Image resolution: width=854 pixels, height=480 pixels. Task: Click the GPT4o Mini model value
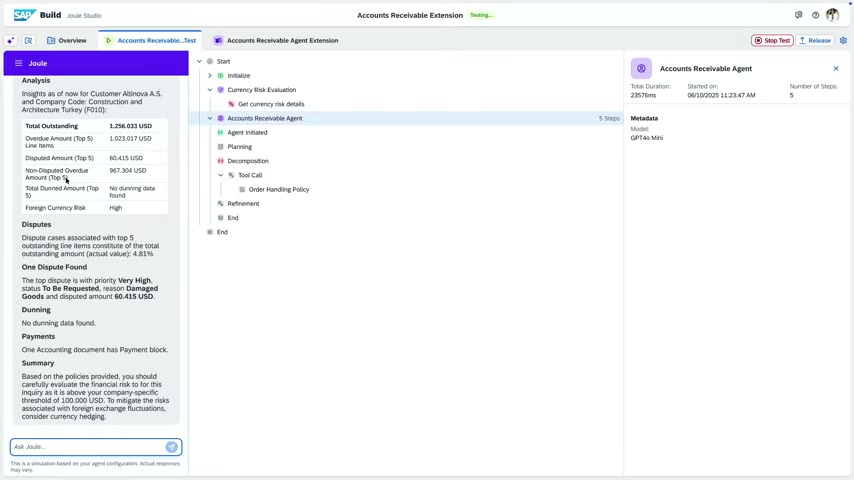(646, 138)
